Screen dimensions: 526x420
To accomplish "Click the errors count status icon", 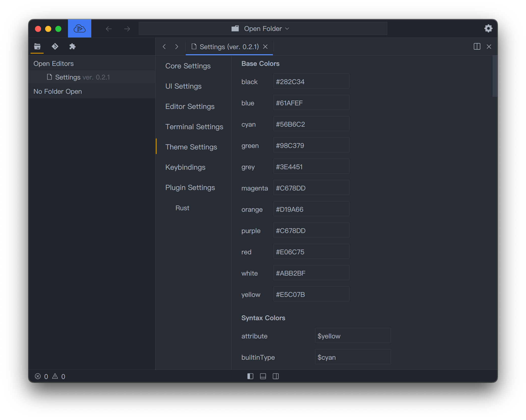I will 38,376.
